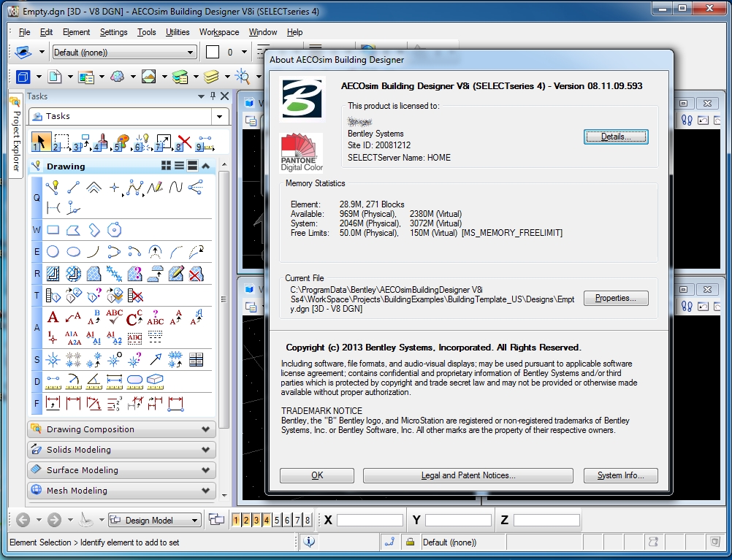This screenshot has height=560, width=732.
Task: Expand the Mesh Modeling task group
Action: coord(121,491)
